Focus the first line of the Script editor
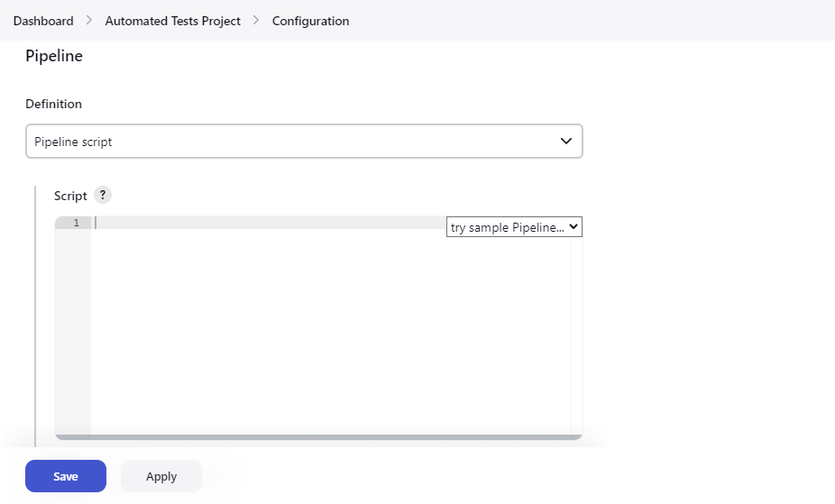Image resolution: width=835 pixels, height=504 pixels. [271, 223]
